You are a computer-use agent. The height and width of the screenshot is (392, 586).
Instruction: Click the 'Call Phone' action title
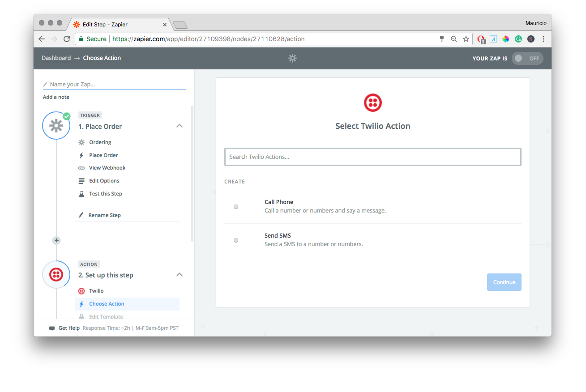click(x=279, y=202)
